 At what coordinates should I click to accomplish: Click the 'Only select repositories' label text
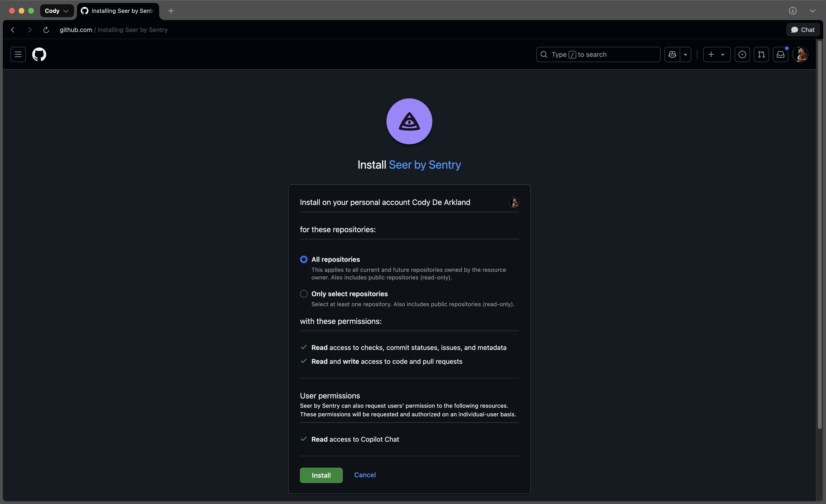[x=349, y=294]
